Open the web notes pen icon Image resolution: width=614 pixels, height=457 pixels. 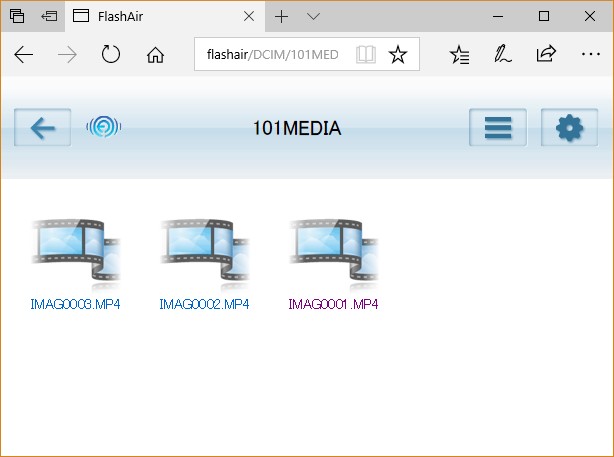(x=503, y=54)
